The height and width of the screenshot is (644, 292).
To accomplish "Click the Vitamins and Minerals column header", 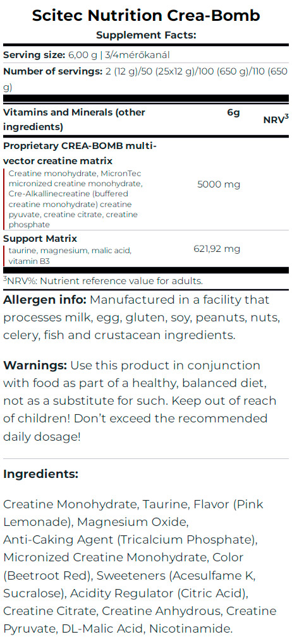I will 74,119.
